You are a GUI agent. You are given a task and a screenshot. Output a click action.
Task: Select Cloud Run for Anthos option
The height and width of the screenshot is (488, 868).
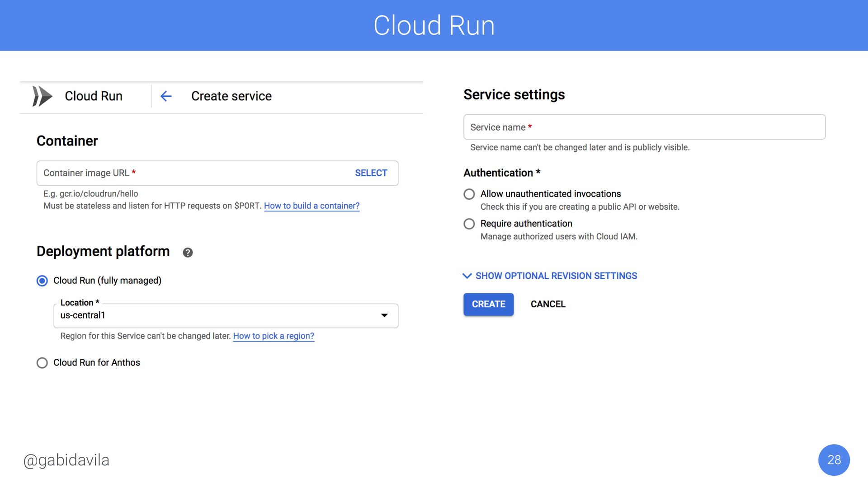point(42,363)
